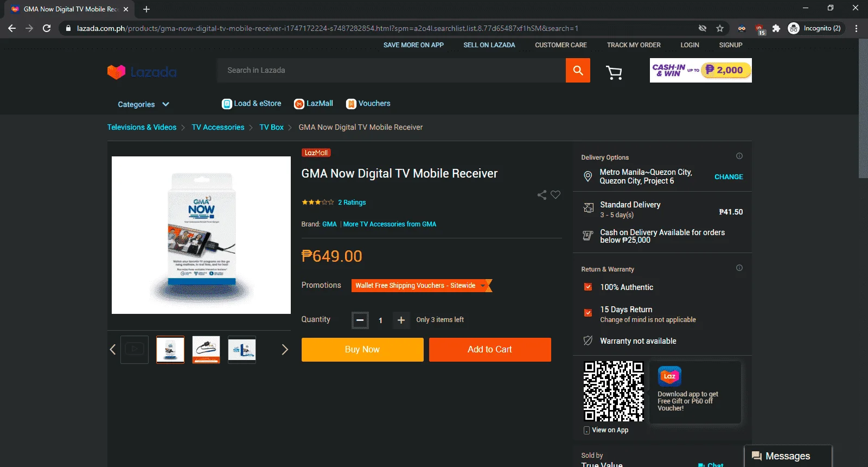The height and width of the screenshot is (467, 868).
Task: Share this product
Action: (541, 195)
